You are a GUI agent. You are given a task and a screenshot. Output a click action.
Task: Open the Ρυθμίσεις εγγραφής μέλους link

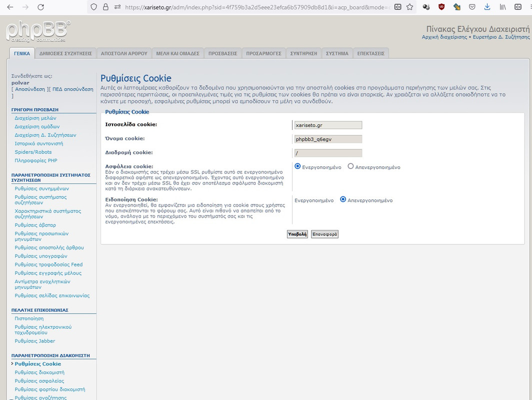point(48,273)
